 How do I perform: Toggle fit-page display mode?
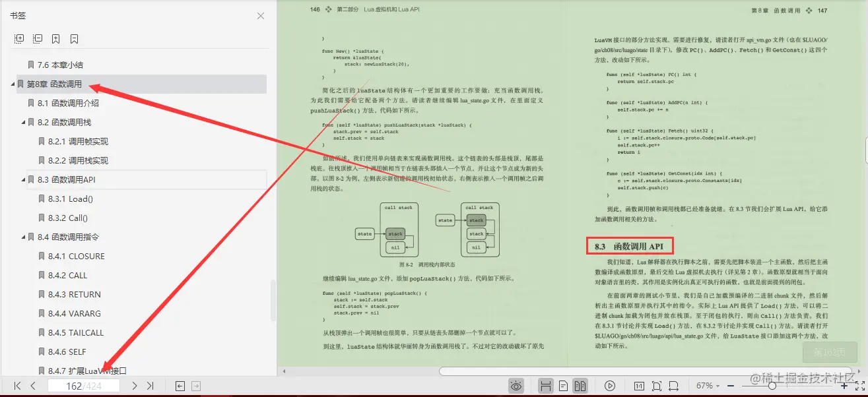click(x=657, y=386)
